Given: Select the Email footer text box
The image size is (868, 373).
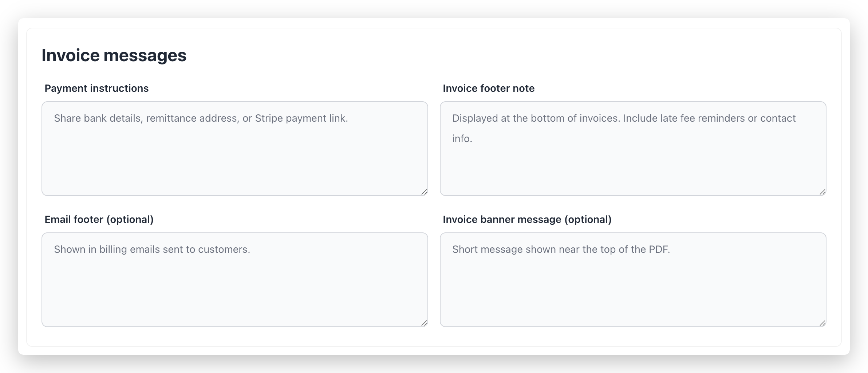Looking at the screenshot, I should pos(234,288).
